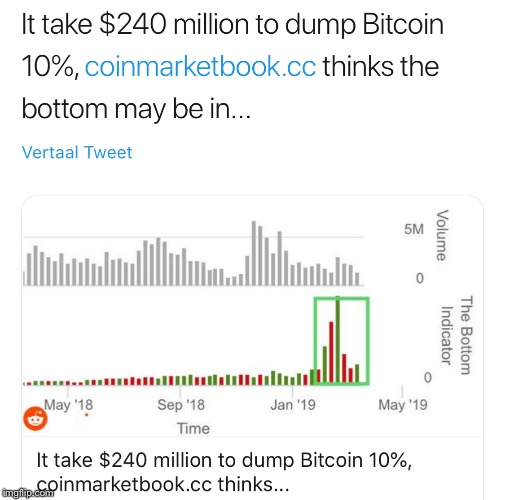Select the tallest red bar inside green box
The height and width of the screenshot is (500, 505).
tap(331, 352)
